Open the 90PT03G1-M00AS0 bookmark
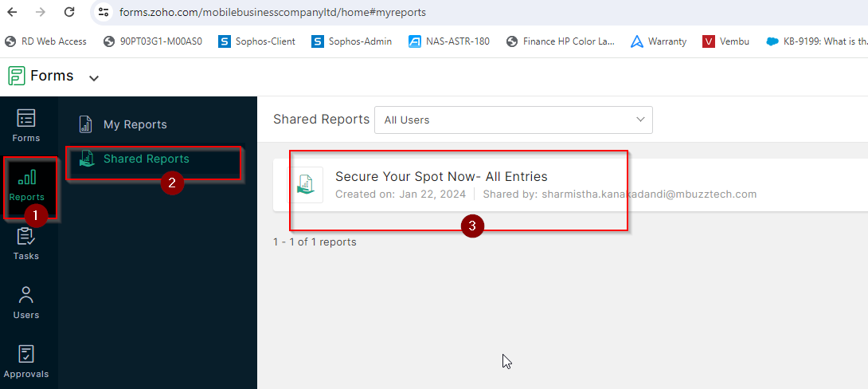 coord(153,41)
